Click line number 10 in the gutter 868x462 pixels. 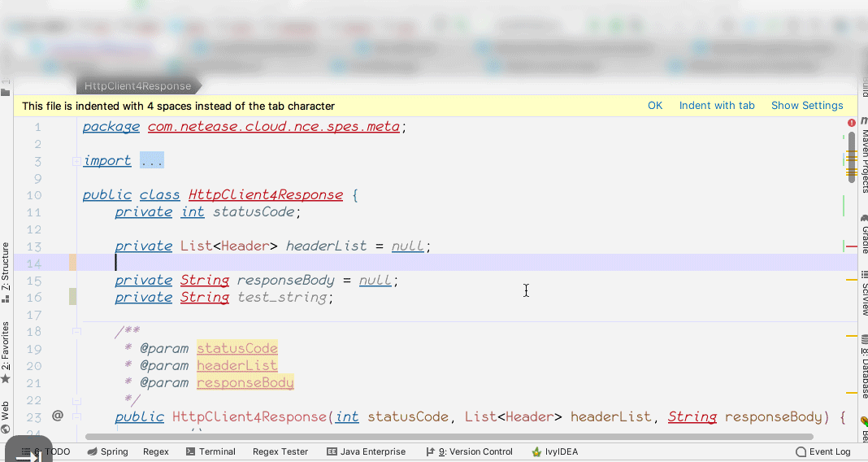point(34,195)
